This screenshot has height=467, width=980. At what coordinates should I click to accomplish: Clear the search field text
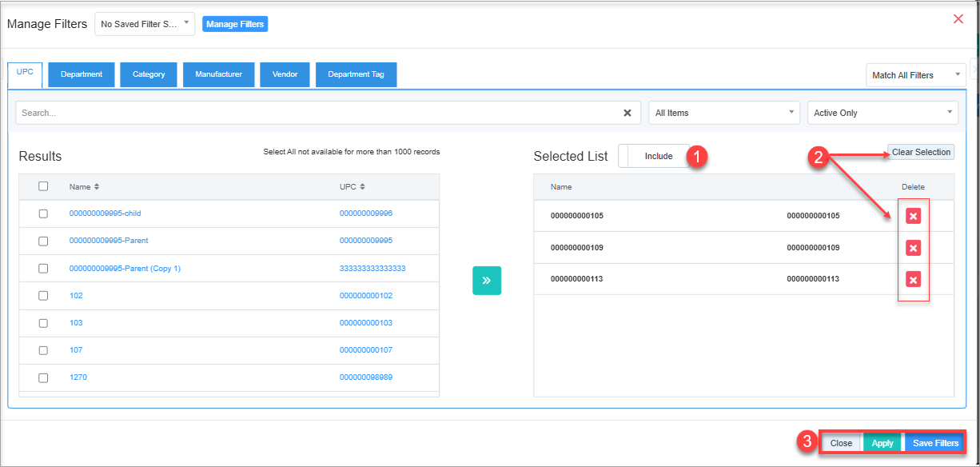(627, 113)
